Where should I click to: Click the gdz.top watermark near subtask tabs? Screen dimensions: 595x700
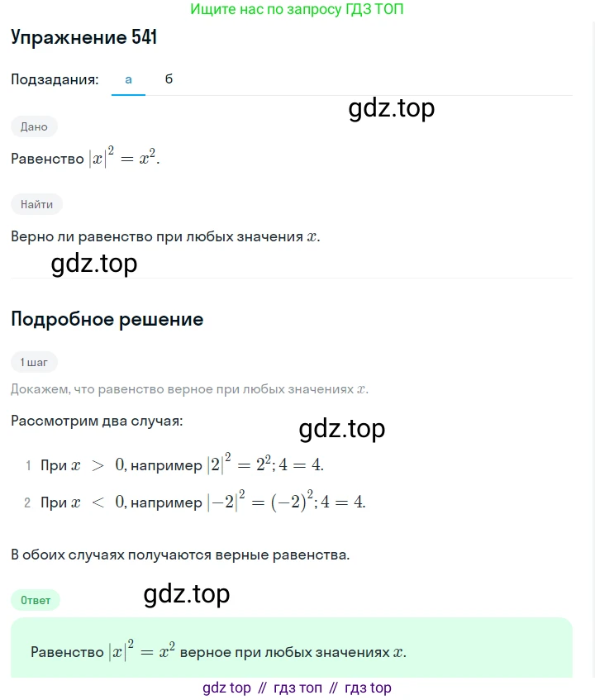coord(392,108)
